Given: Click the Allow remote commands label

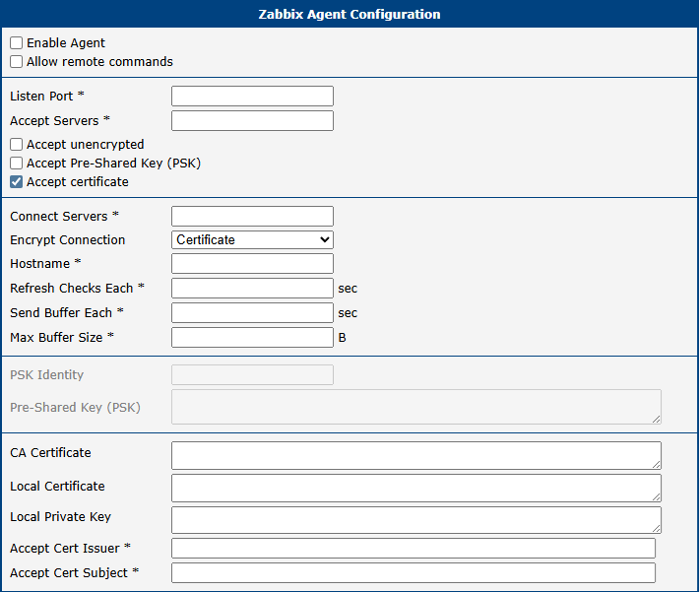Looking at the screenshot, I should [99, 62].
